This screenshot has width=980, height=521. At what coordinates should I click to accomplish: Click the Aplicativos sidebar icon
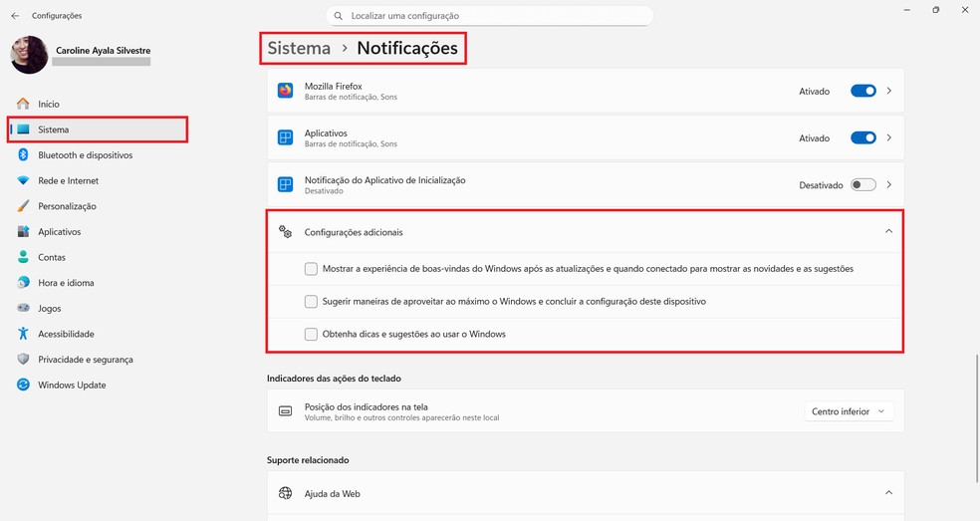[x=23, y=231]
